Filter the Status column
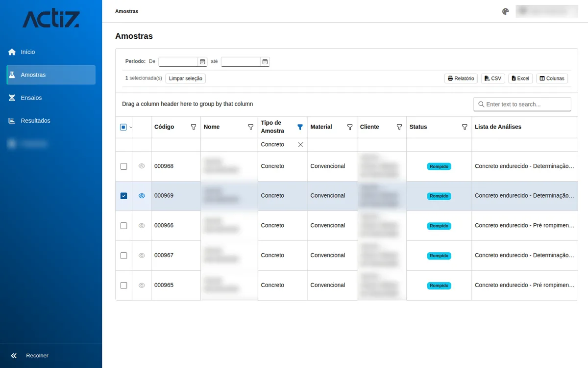 tap(465, 127)
